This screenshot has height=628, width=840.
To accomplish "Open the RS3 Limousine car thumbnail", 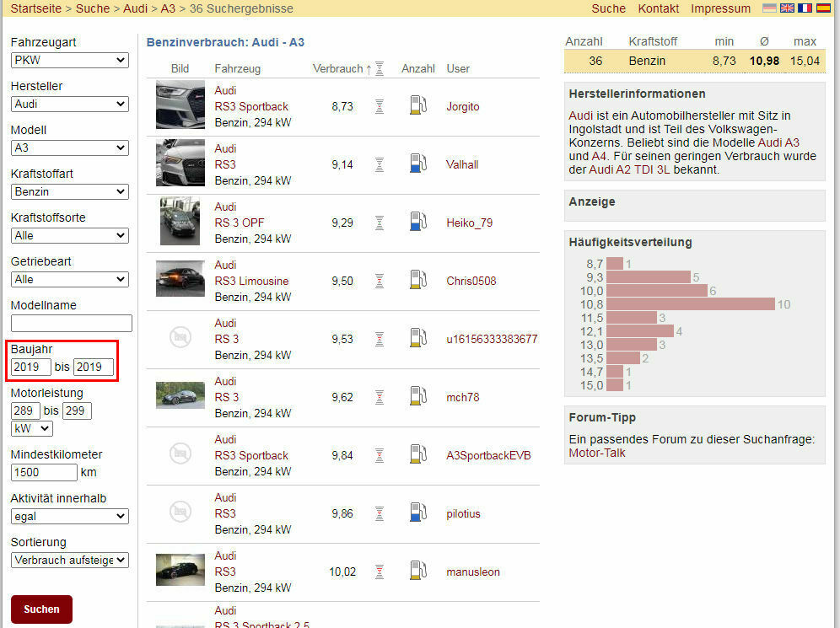I will point(180,279).
